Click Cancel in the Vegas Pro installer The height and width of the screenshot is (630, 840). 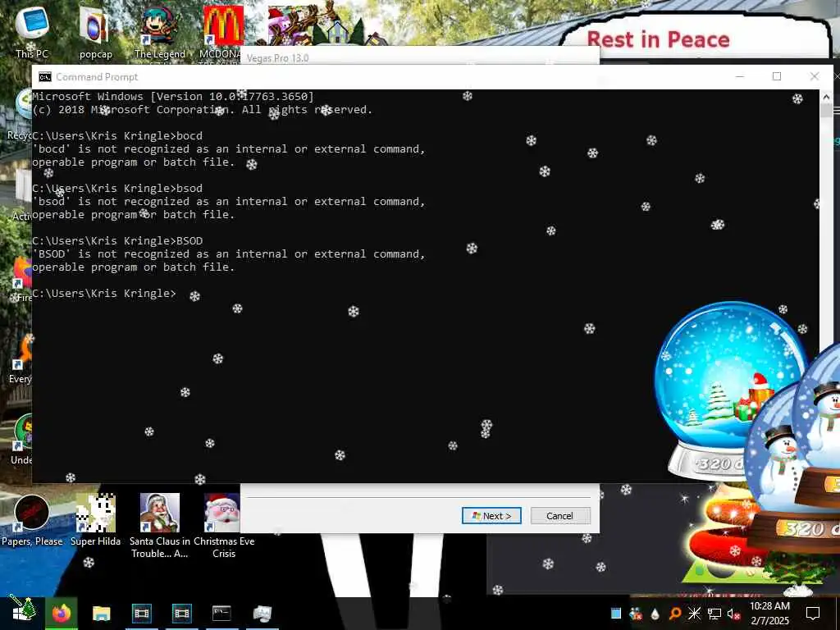click(559, 515)
